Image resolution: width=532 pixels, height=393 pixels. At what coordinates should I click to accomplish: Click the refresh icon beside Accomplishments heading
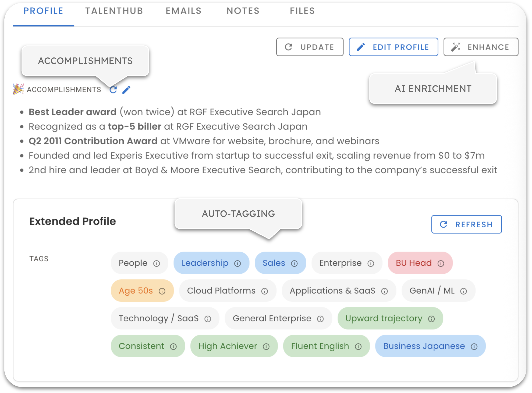click(x=113, y=90)
